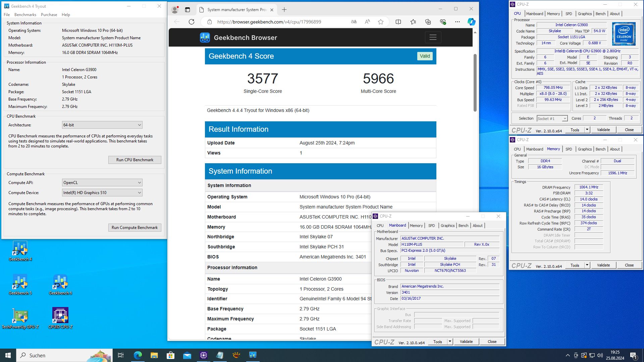Open Edge settings and more menu
Screen dimensions: 644x362
click(458, 22)
